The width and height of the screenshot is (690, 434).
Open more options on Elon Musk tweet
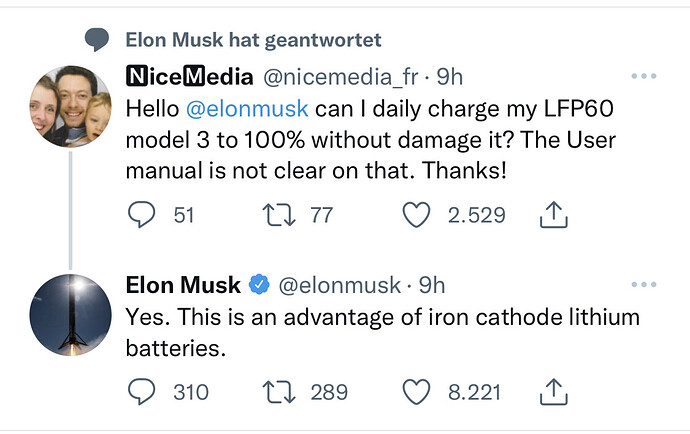[x=644, y=284]
